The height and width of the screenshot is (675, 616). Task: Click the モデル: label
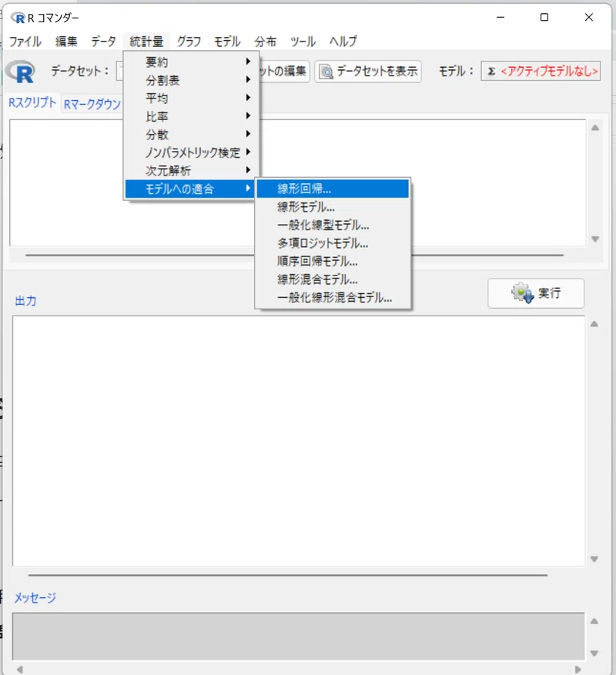click(456, 71)
